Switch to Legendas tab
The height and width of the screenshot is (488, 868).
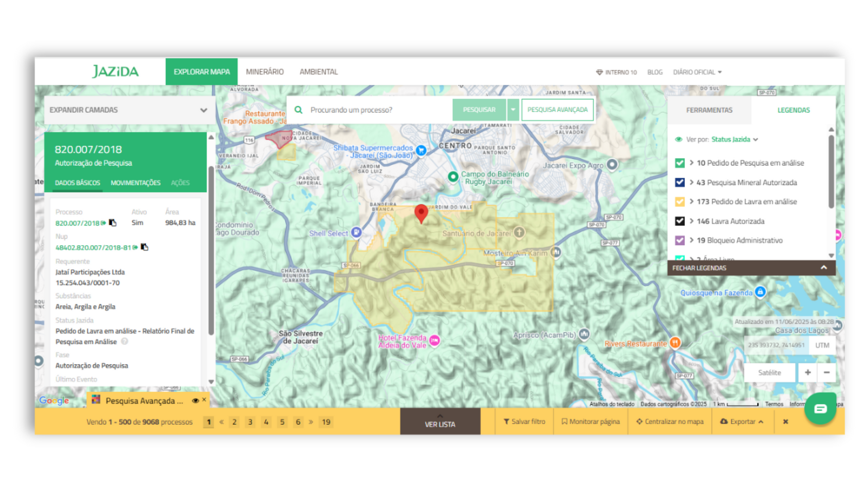tap(793, 110)
